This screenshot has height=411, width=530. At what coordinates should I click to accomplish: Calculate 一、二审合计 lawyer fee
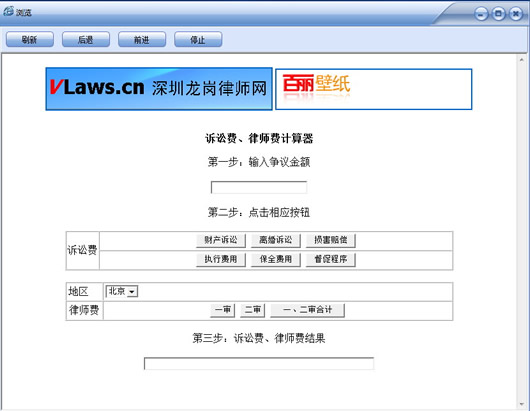tap(307, 310)
